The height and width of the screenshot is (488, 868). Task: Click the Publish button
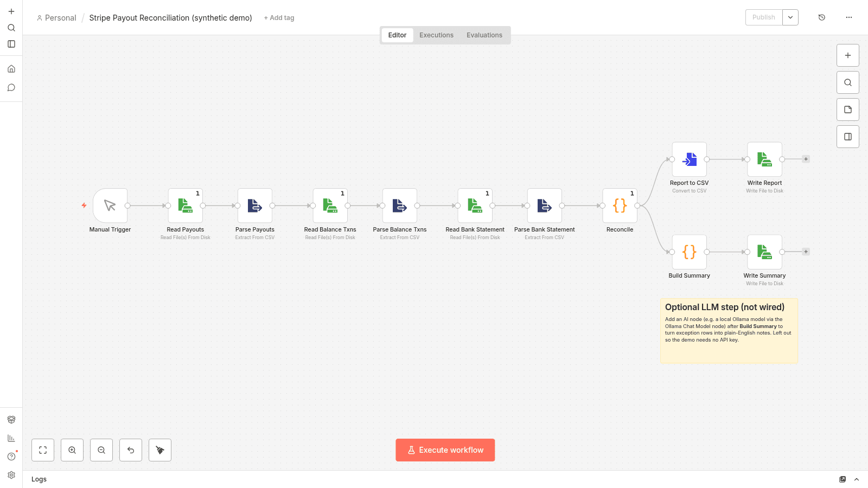pos(764,17)
